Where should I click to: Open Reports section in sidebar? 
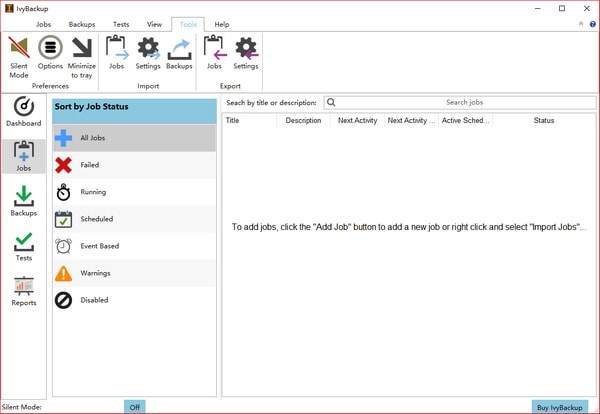coord(24,290)
